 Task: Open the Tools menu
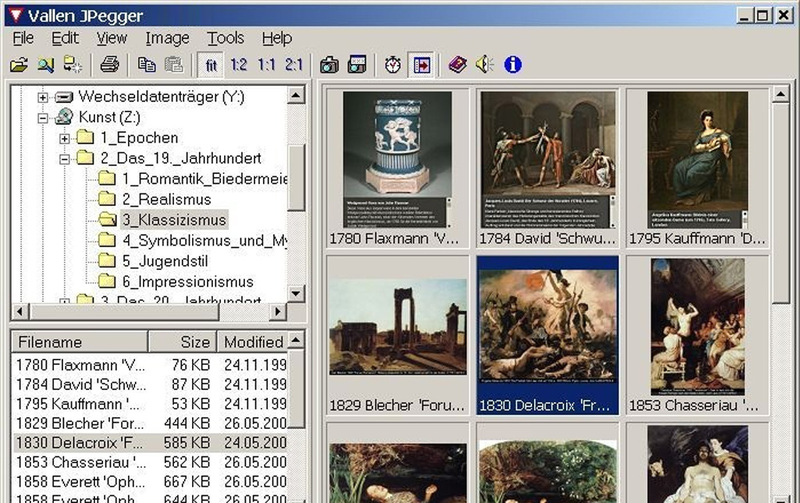click(226, 38)
